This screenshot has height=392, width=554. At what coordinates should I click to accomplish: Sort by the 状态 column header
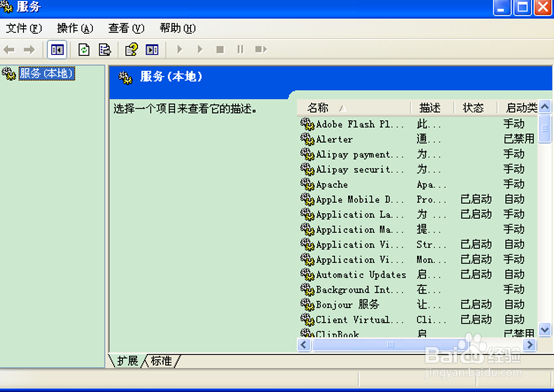click(476, 108)
